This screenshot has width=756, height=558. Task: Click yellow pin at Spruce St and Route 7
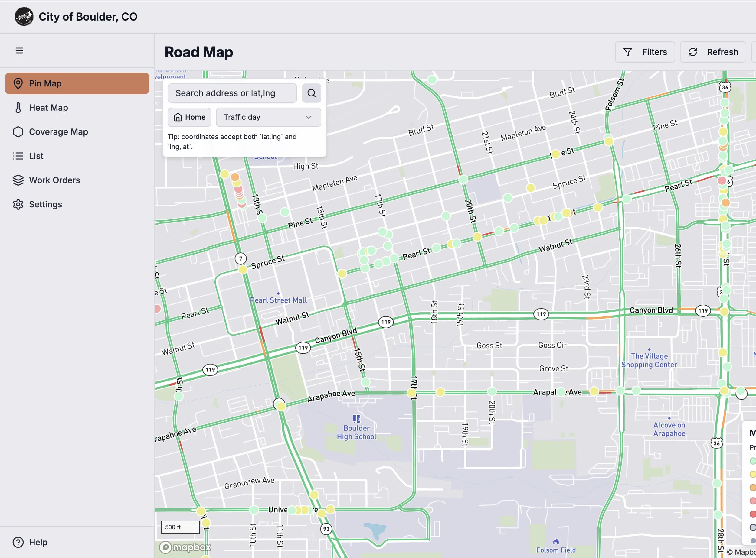click(243, 270)
